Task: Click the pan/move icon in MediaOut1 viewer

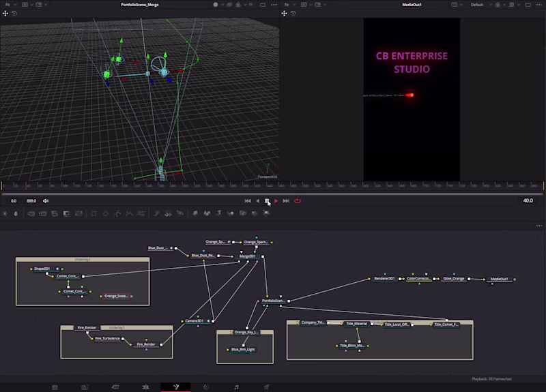Action: 284,13
